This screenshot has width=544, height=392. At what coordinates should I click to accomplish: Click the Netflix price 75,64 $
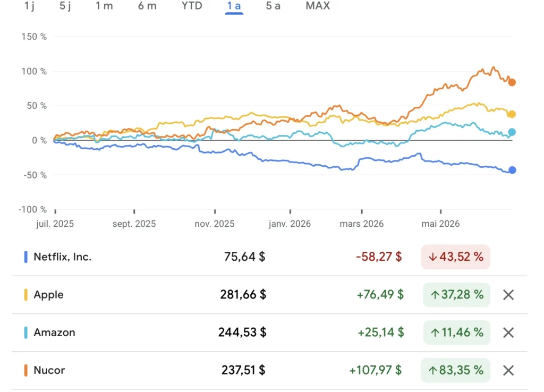click(244, 257)
